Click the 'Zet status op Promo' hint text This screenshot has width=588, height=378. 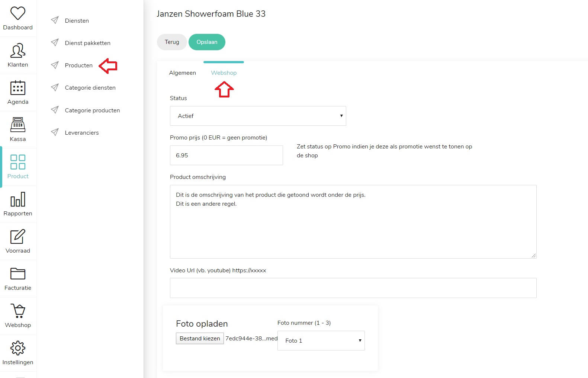pos(384,151)
